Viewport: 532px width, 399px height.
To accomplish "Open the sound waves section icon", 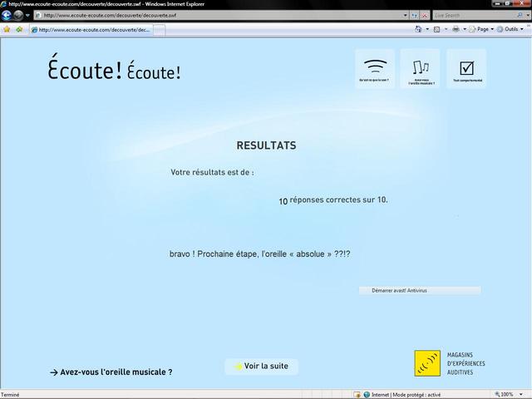I will [x=375, y=69].
